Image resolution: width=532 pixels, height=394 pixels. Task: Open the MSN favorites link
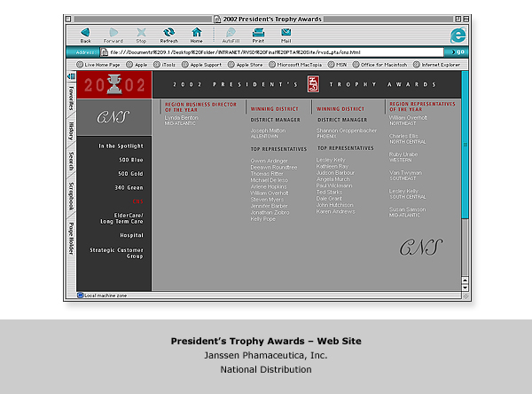coord(337,65)
